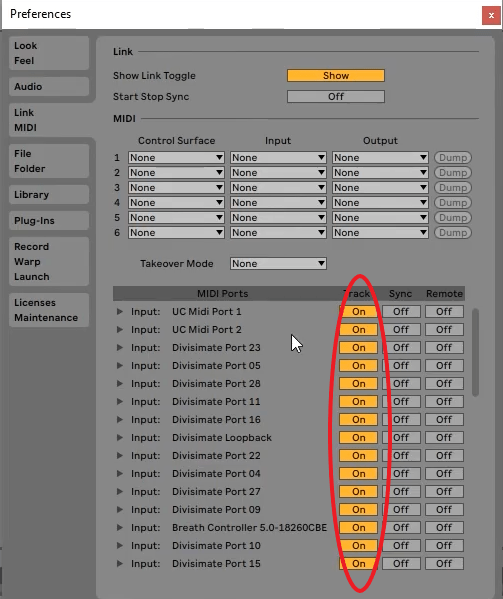Toggle the Show Link Toggle button

(x=336, y=76)
